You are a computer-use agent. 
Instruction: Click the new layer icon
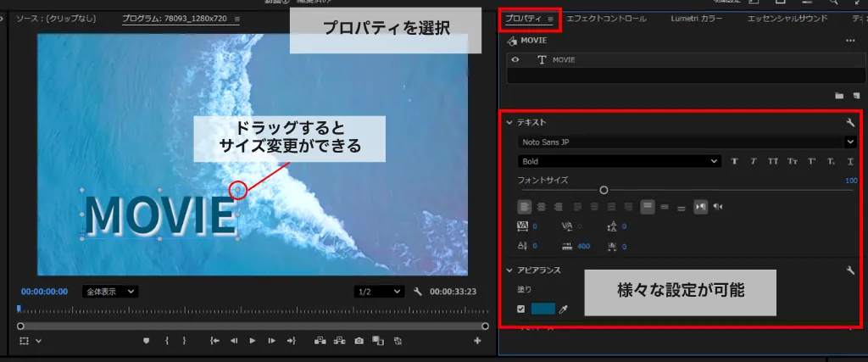click(x=856, y=96)
